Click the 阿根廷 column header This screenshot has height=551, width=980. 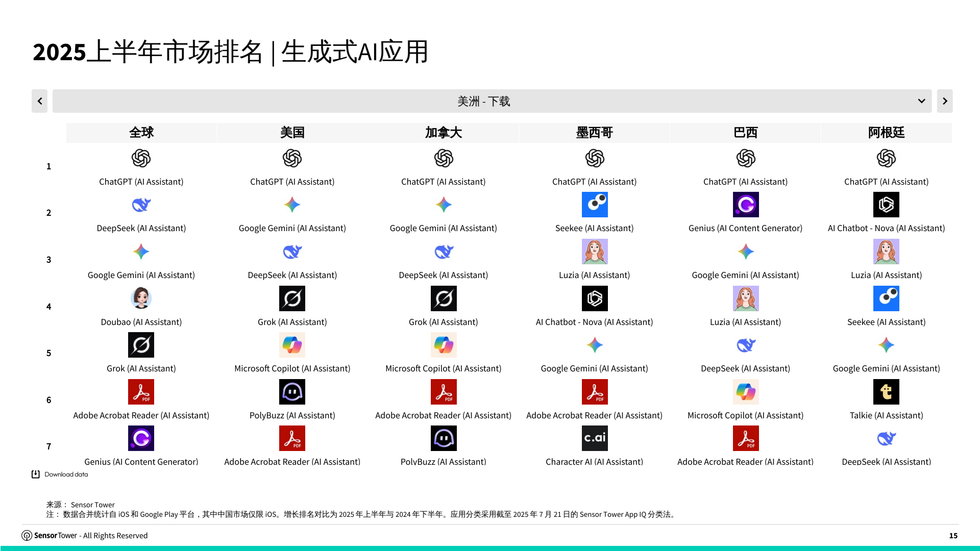(886, 133)
